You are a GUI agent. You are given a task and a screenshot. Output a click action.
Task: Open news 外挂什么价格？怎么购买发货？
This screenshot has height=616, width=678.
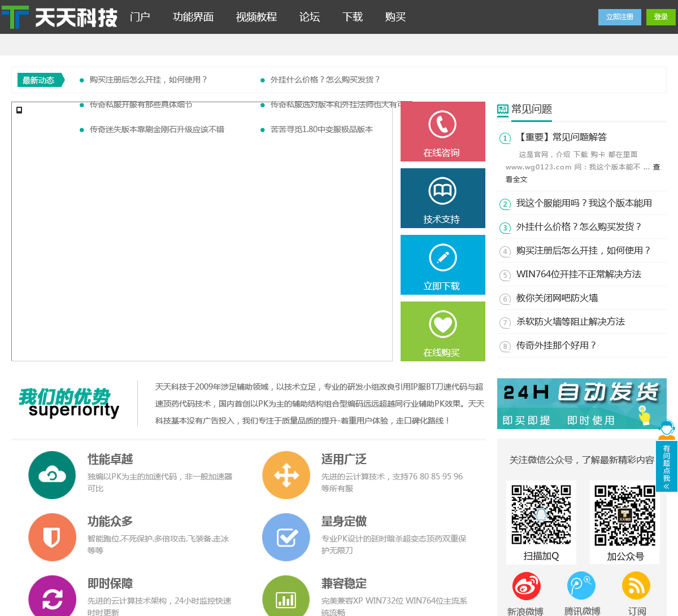click(x=325, y=80)
